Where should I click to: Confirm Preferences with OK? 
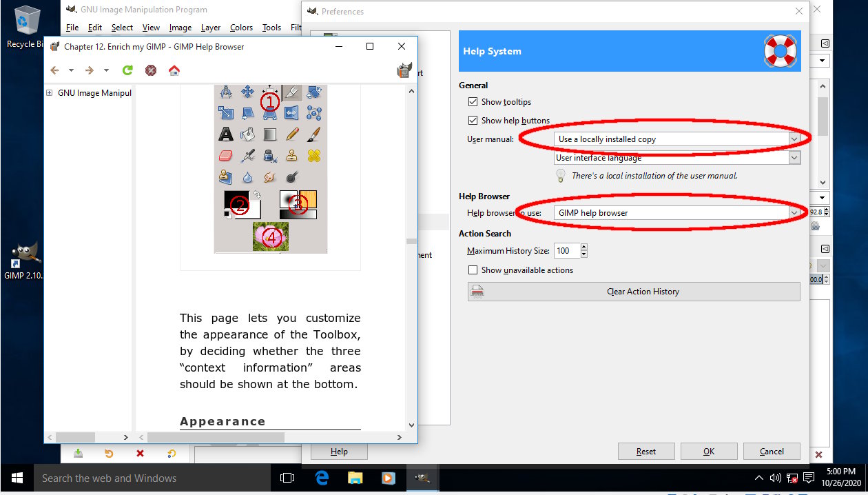(709, 452)
